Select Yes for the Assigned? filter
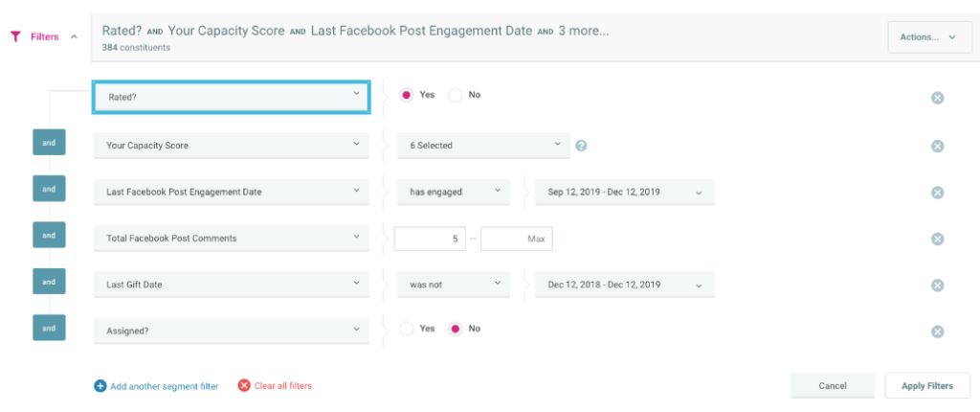This screenshot has height=412, width=980. 407,329
